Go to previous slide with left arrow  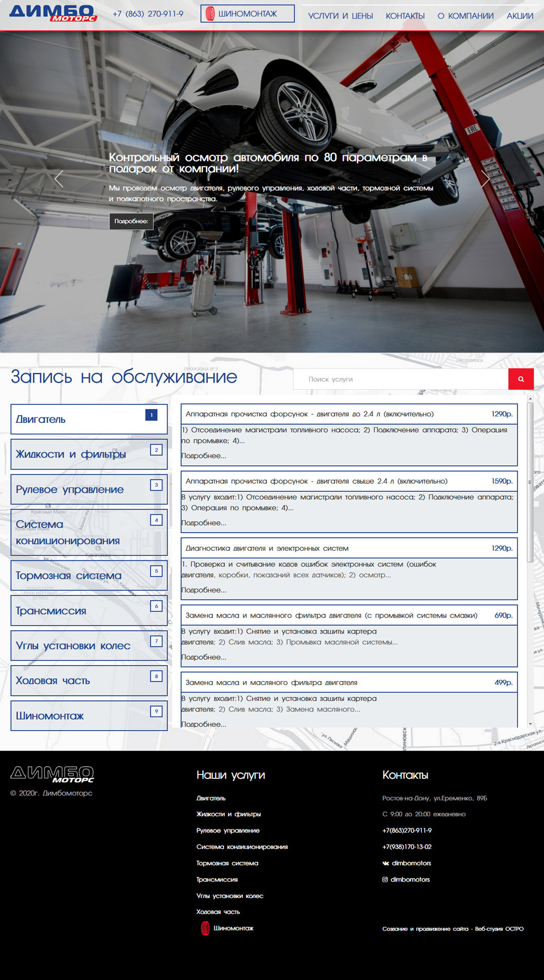point(59,178)
